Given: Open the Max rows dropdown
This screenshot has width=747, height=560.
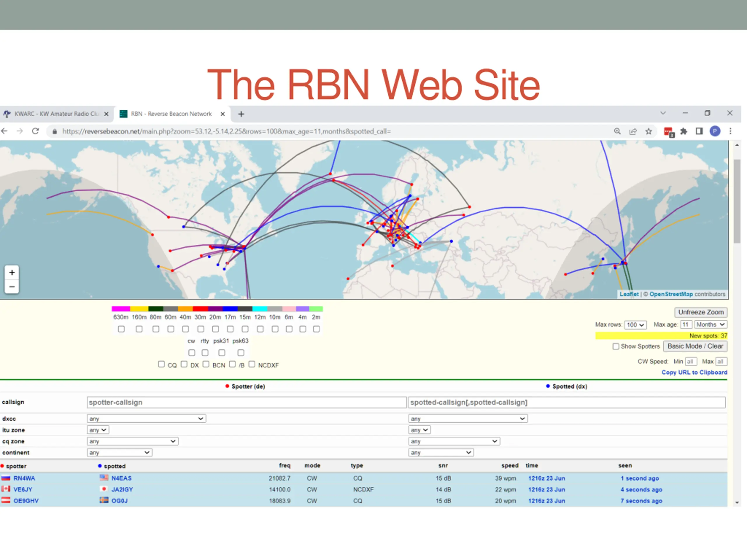Looking at the screenshot, I should [x=636, y=325].
